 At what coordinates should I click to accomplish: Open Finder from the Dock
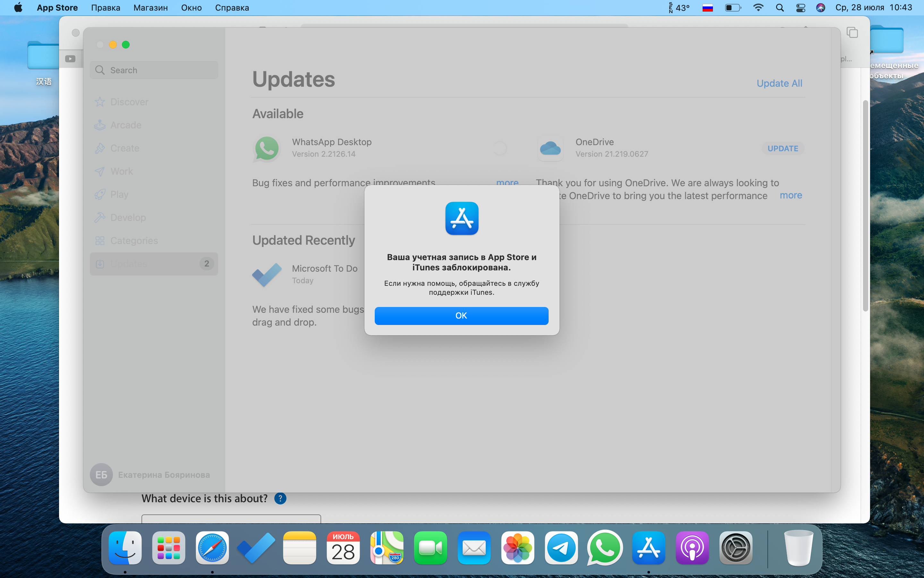pos(125,548)
